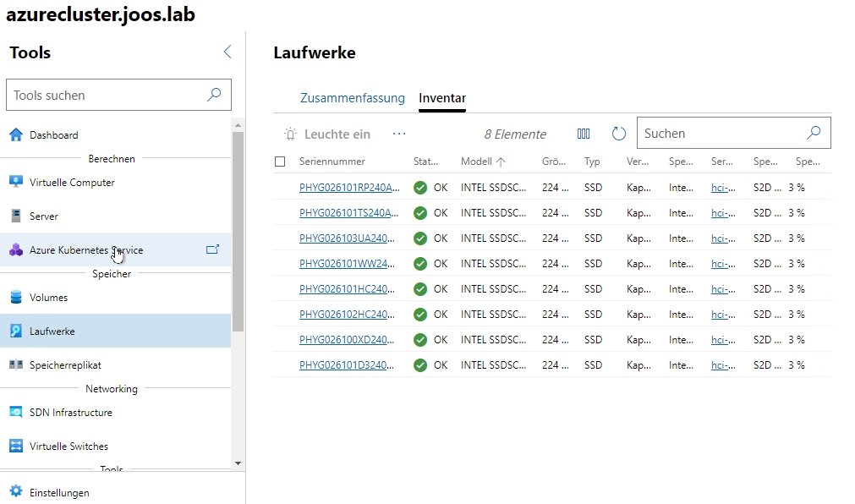Select the Inventar tab
The height and width of the screenshot is (504, 855).
[x=442, y=97]
